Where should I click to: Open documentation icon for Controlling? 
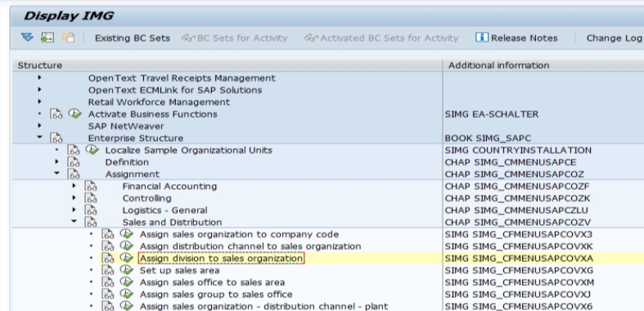pos(91,198)
